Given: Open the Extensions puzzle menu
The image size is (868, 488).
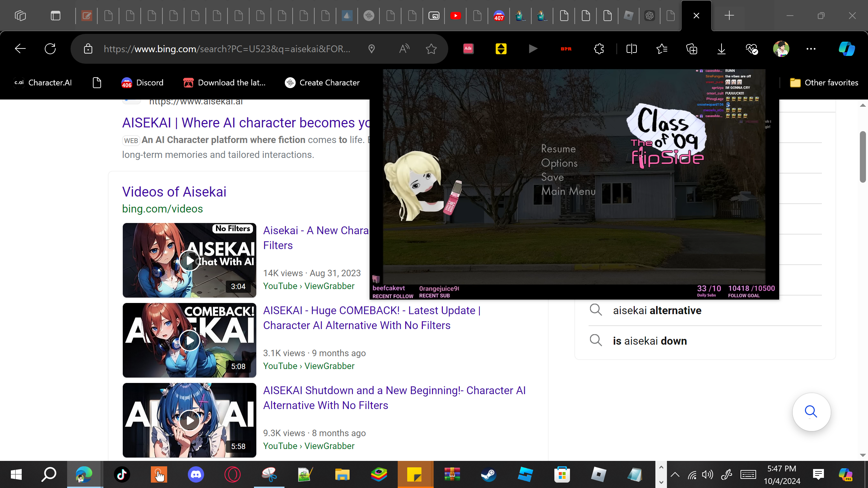Looking at the screenshot, I should 599,49.
